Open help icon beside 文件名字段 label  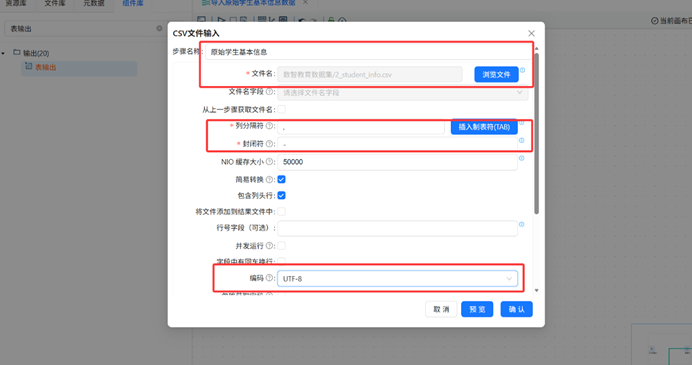pyautogui.click(x=269, y=92)
